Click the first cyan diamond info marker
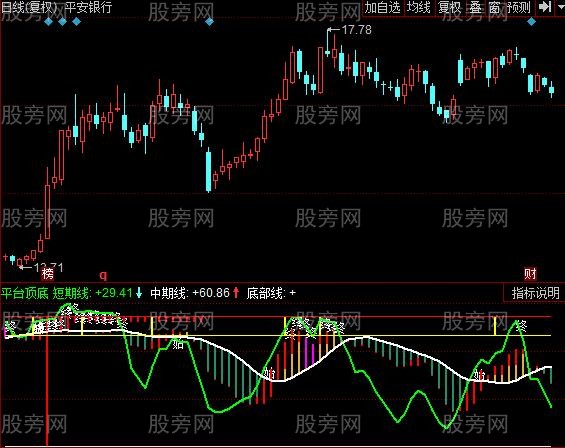 pos(49,22)
